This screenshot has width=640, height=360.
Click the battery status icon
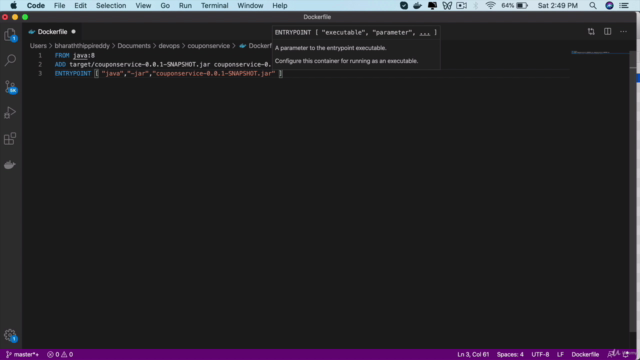(522, 6)
